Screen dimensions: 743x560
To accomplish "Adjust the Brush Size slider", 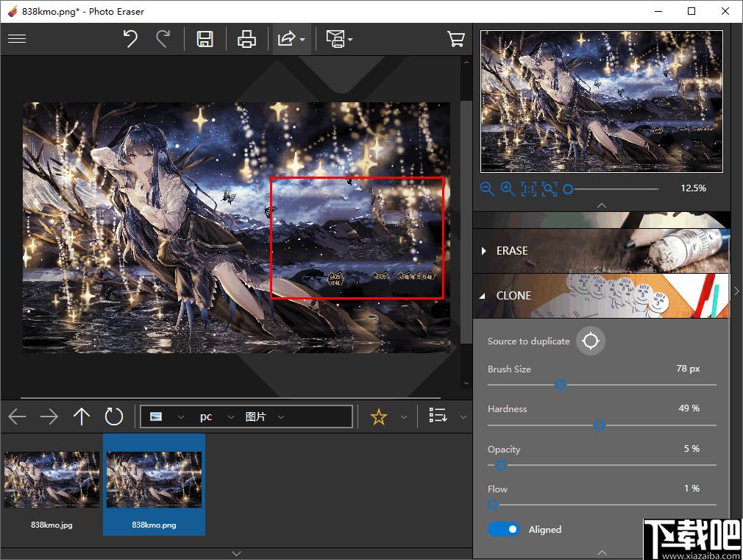I will (x=560, y=385).
